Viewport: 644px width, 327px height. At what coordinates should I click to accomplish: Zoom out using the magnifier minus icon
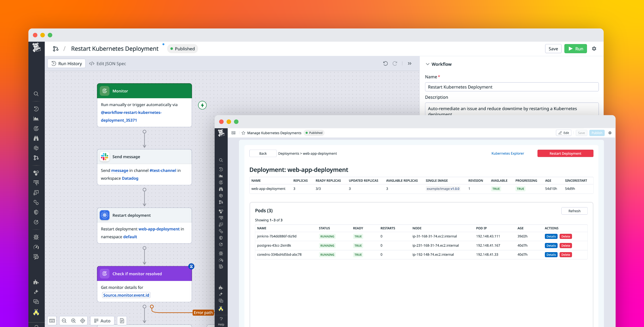[x=64, y=321]
